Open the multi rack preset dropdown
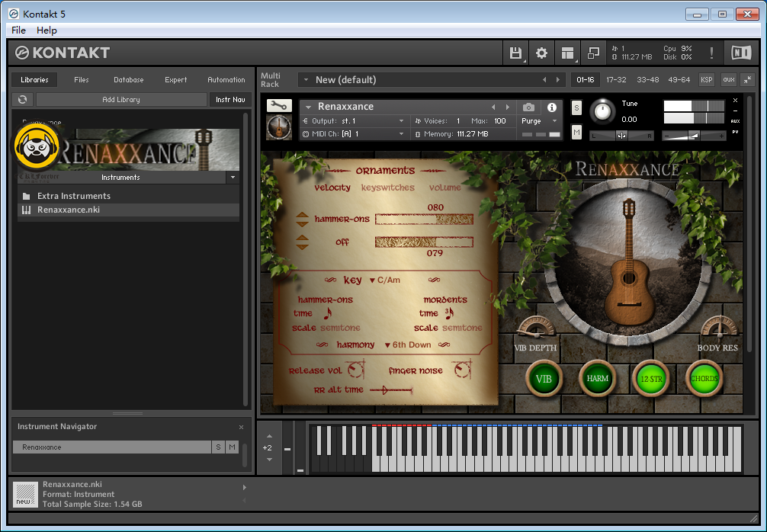 point(306,80)
